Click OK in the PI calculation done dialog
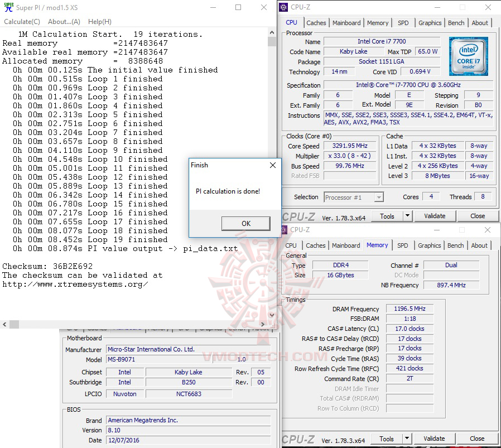 pos(246,224)
